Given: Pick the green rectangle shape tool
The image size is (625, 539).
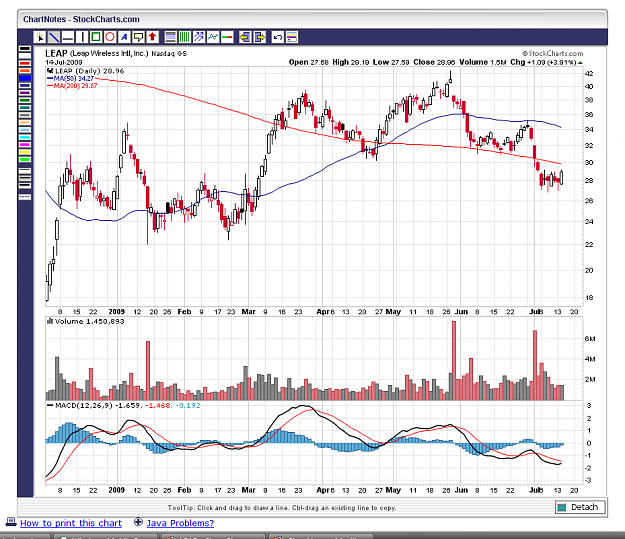Looking at the screenshot, I should 96,37.
